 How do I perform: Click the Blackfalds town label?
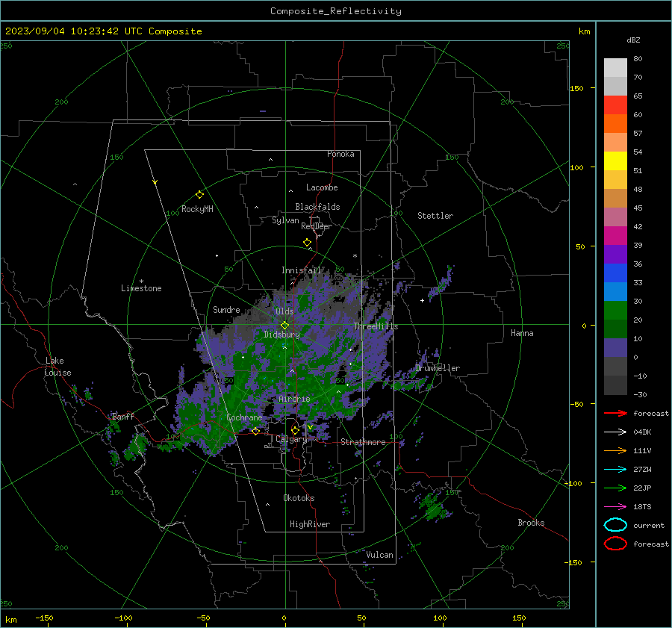point(317,207)
